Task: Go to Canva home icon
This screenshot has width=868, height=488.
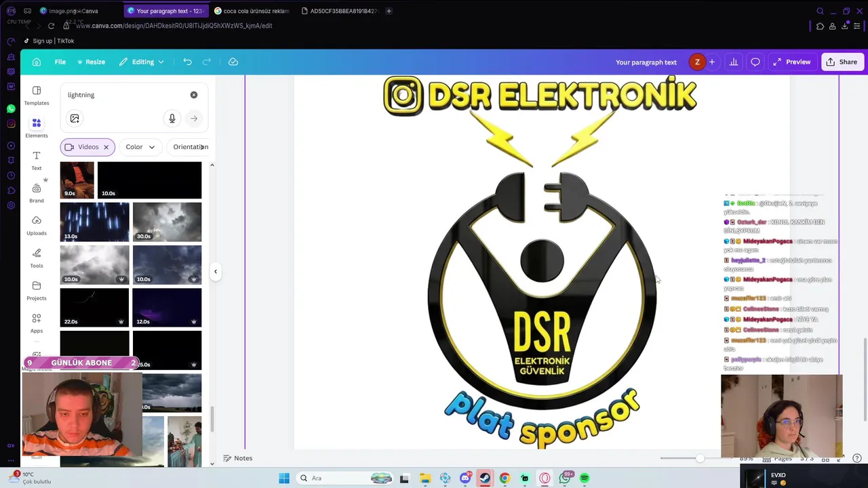Action: pos(37,62)
